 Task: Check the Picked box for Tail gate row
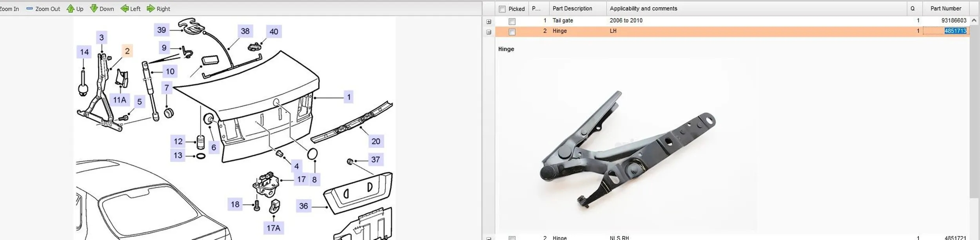click(512, 21)
